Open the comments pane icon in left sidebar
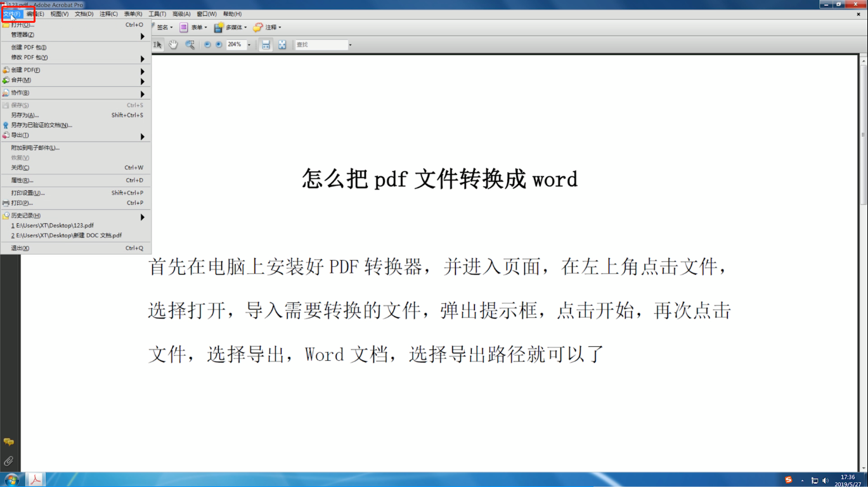 [9, 442]
